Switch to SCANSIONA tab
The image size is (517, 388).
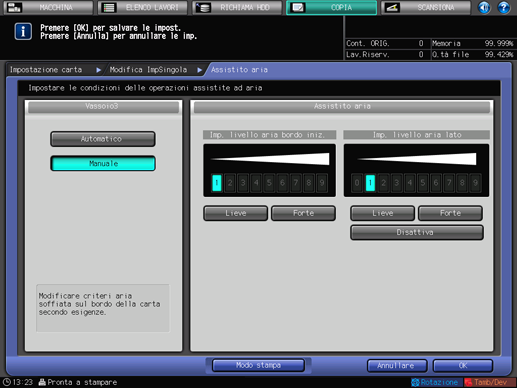(426, 7)
